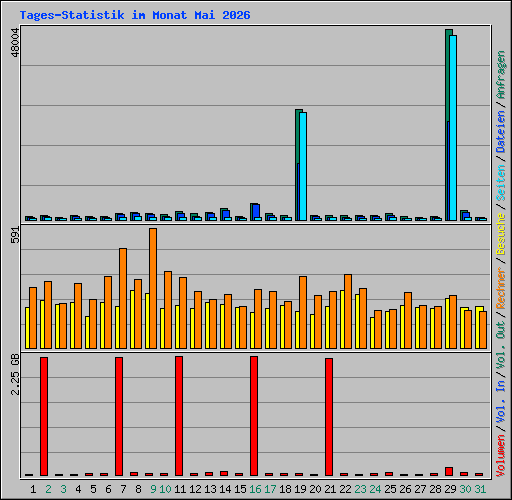The height and width of the screenshot is (500, 512).
Task: Click day 31 on the x-axis
Action: tap(480, 489)
